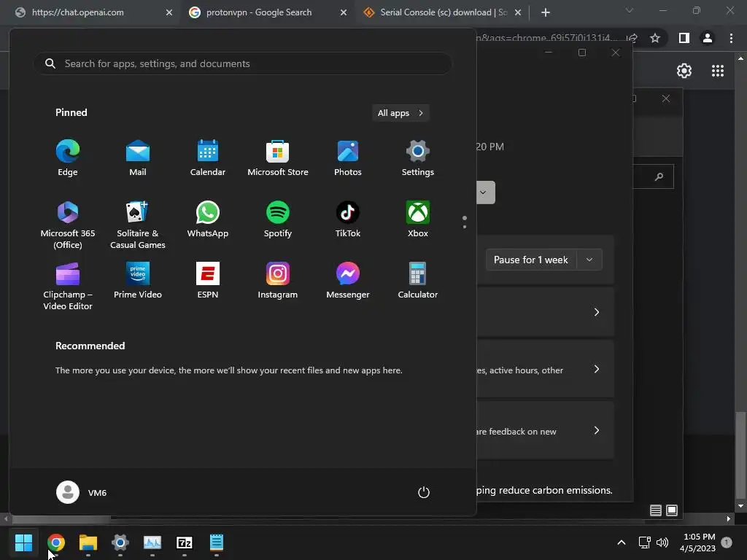Open Settings from pinned apps

418,158
